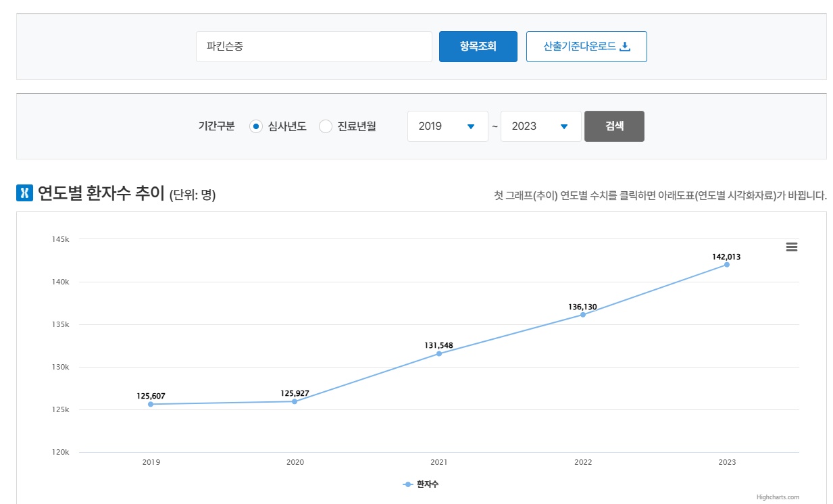
Task: Open the Highcharts context menu icon
Action: click(x=791, y=247)
